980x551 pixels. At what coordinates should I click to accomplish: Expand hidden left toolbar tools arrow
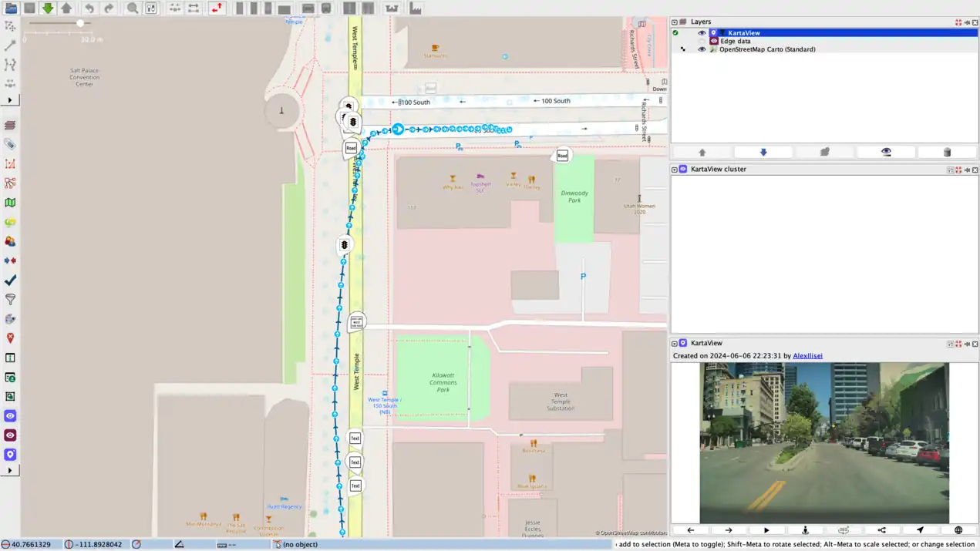point(10,100)
